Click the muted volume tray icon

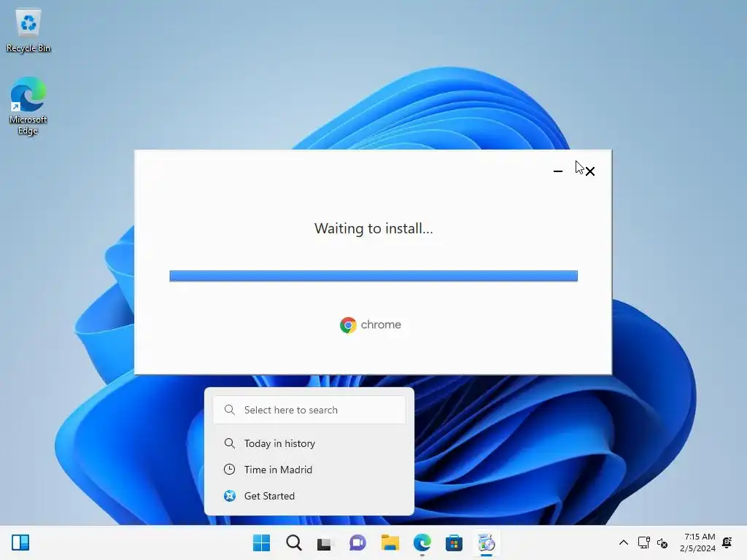662,542
